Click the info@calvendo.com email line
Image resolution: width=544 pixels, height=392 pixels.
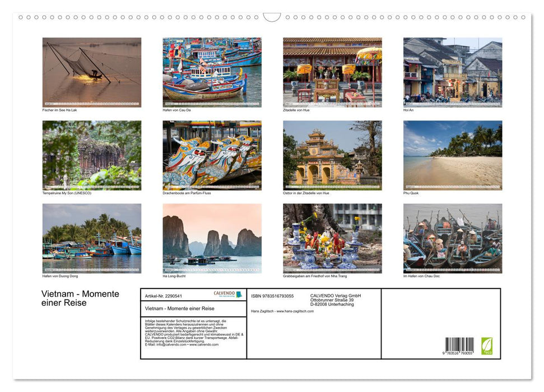182,344
